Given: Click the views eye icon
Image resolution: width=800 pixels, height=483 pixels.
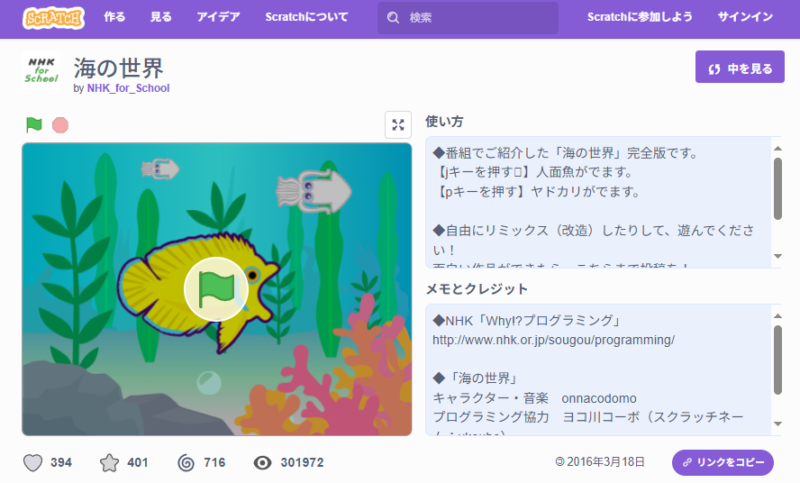Looking at the screenshot, I should (x=263, y=463).
